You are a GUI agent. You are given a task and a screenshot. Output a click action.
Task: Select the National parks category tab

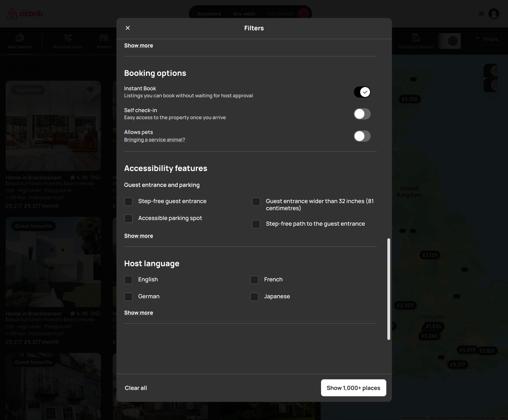(x=68, y=41)
